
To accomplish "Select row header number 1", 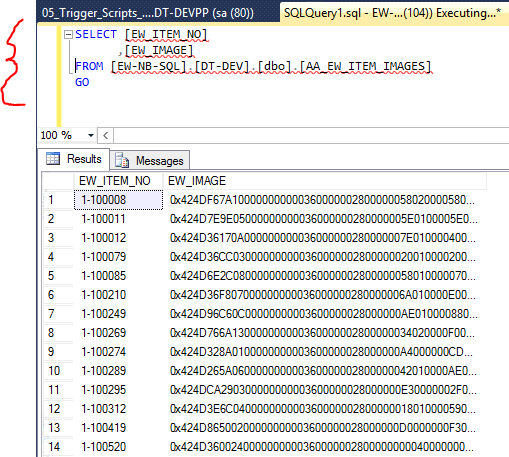I will point(58,200).
